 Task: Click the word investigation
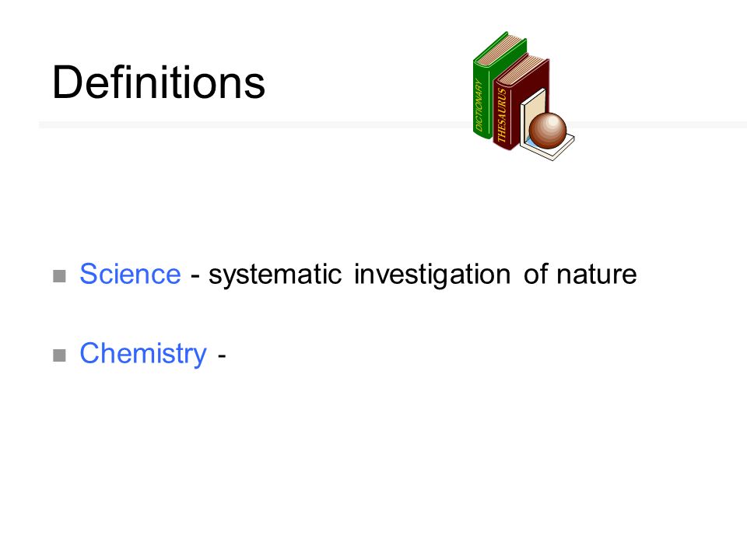[x=432, y=275]
